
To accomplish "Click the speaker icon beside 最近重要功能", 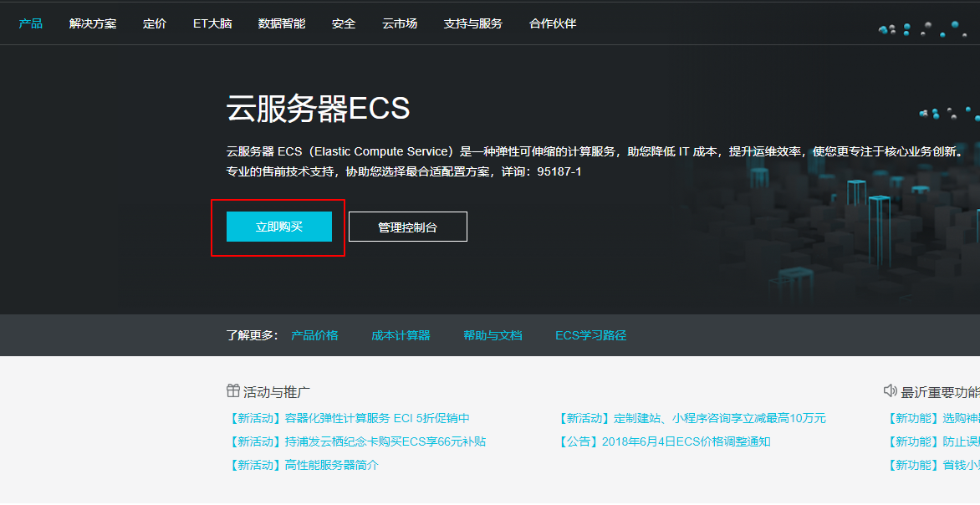I will (x=890, y=391).
